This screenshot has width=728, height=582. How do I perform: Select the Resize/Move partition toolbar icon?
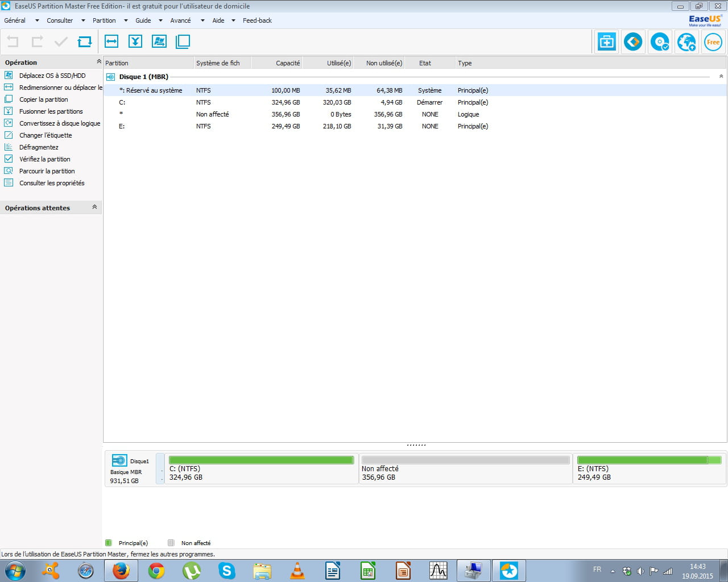(x=111, y=41)
